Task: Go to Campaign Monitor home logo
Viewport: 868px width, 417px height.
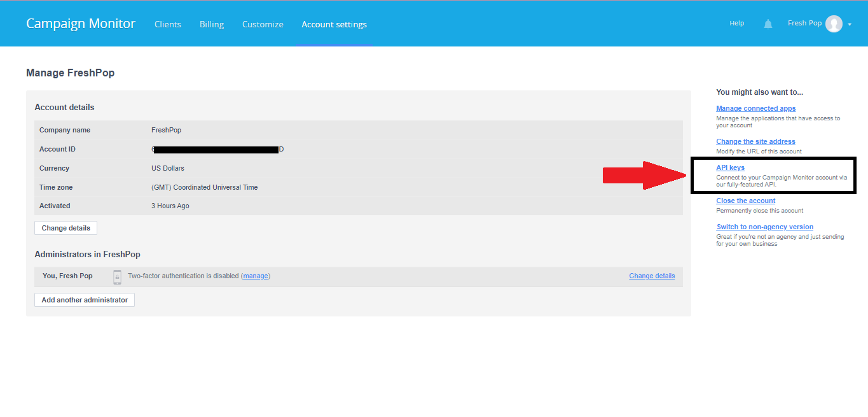Action: (x=81, y=24)
